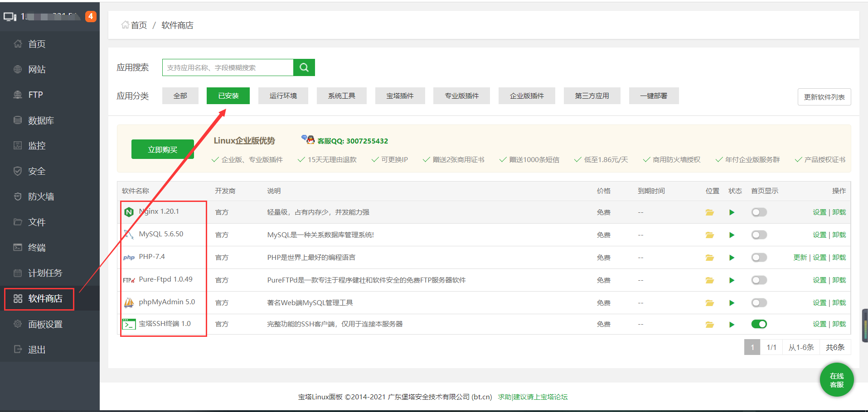This screenshot has width=868, height=412.
Task: Open the folder icon for Pure-Ftpd 1.0.49
Action: click(x=709, y=280)
